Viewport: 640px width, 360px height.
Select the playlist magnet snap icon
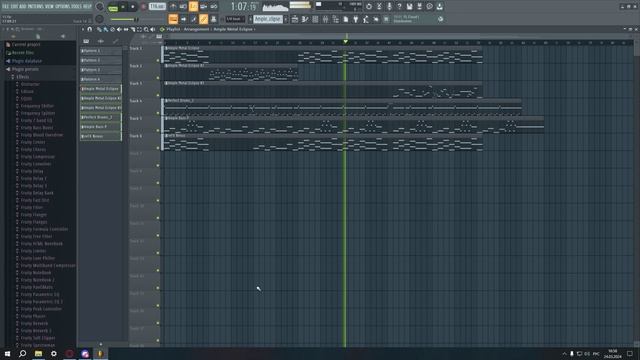(89, 29)
